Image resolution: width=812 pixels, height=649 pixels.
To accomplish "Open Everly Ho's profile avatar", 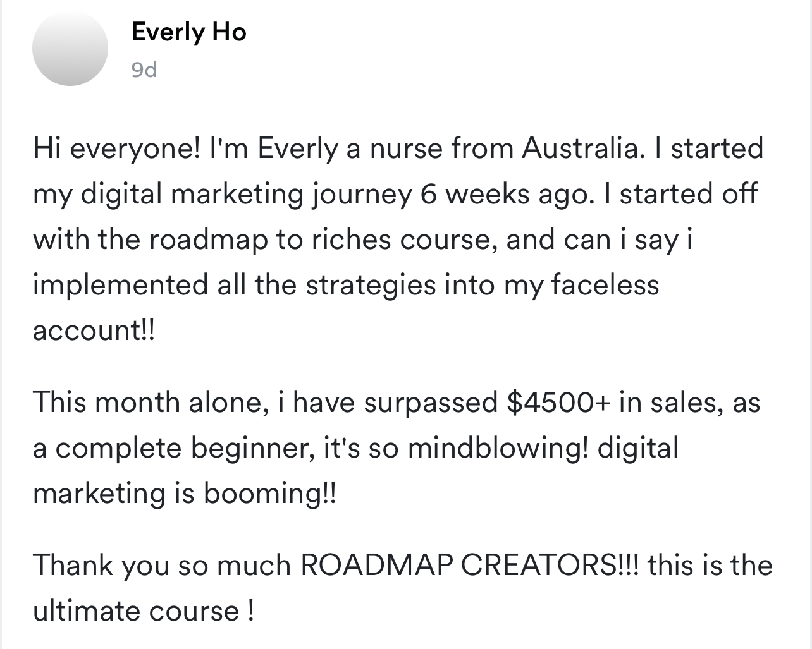I will 70,48.
